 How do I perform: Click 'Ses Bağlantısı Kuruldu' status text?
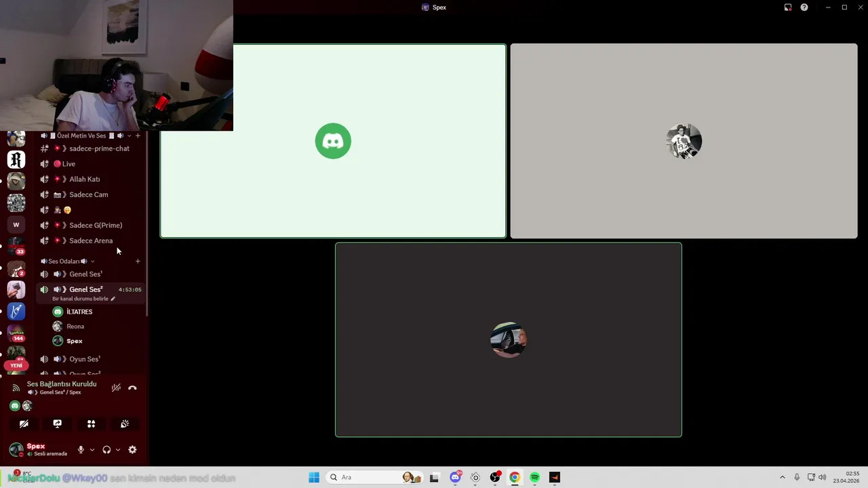pyautogui.click(x=62, y=384)
